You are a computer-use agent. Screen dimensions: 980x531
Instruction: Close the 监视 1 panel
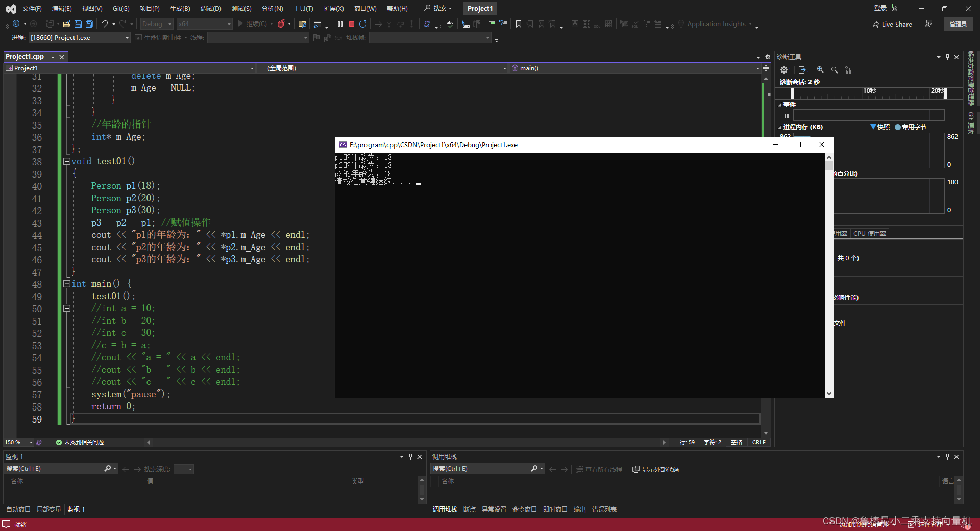pos(420,456)
